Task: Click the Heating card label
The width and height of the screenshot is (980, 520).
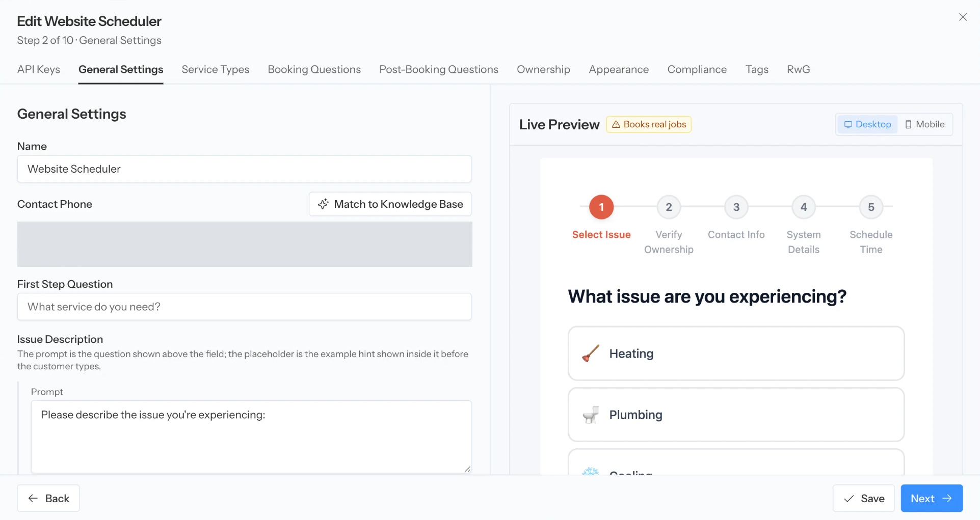Action: [631, 353]
